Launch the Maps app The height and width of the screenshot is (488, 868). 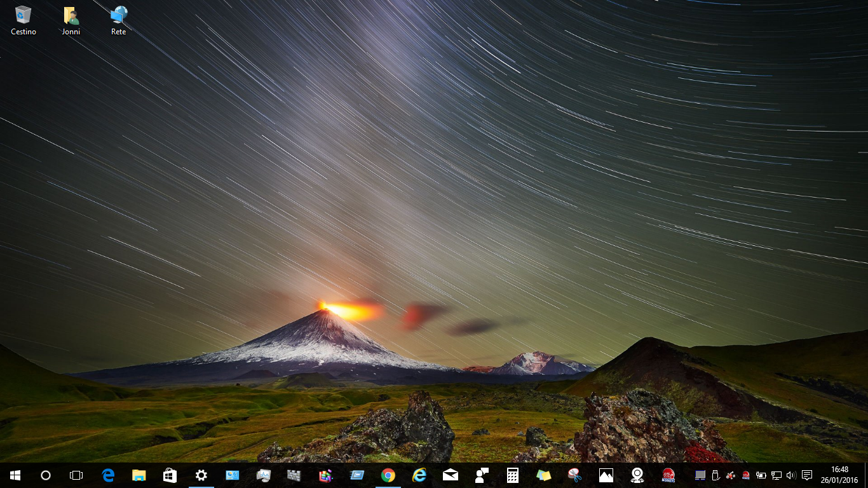636,475
